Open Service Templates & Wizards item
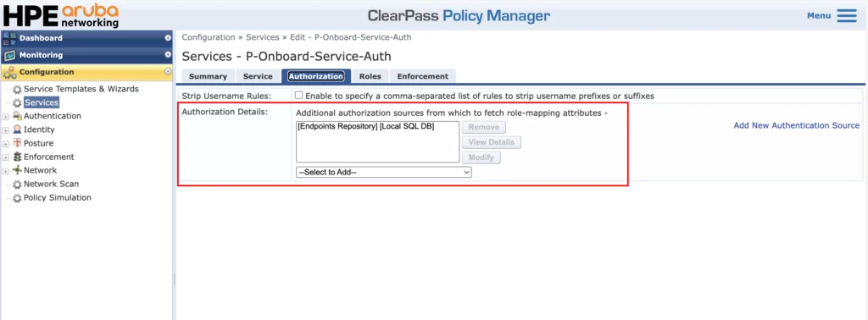The image size is (868, 320). click(x=81, y=89)
